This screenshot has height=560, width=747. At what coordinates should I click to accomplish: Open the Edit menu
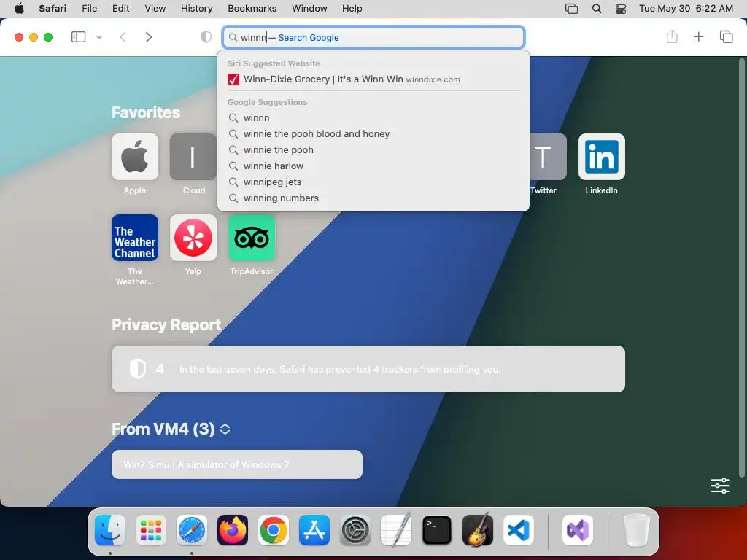pyautogui.click(x=120, y=8)
